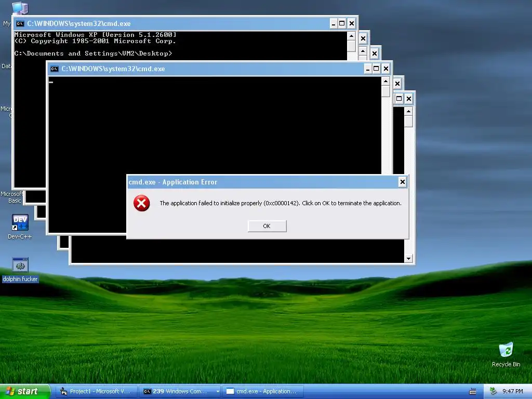The width and height of the screenshot is (532, 399).
Task: Maximize the front cmd.exe window
Action: click(376, 69)
